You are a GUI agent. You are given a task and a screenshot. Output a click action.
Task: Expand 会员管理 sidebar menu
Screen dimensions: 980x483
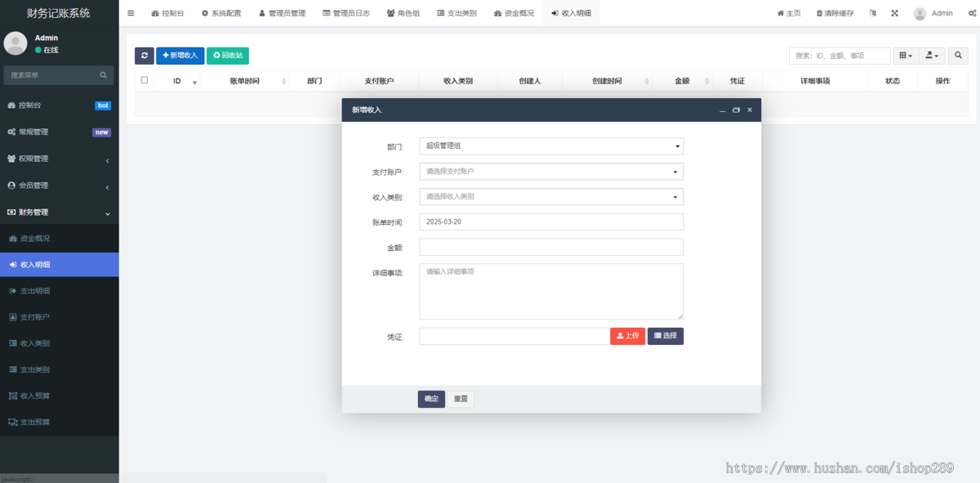[59, 186]
